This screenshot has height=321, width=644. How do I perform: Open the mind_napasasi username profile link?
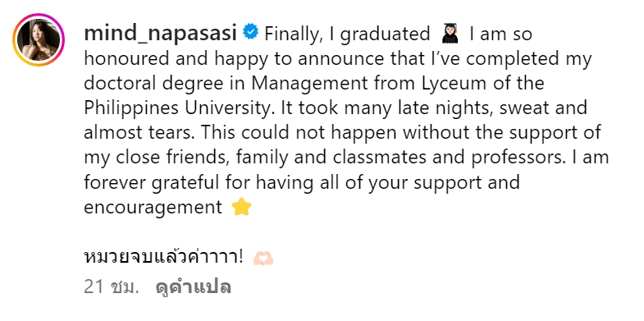point(161,34)
